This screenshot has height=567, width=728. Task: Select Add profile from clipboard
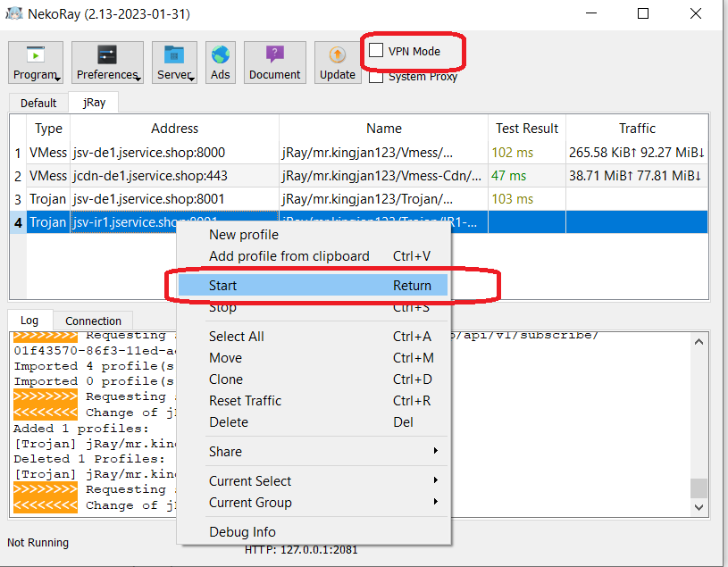289,256
